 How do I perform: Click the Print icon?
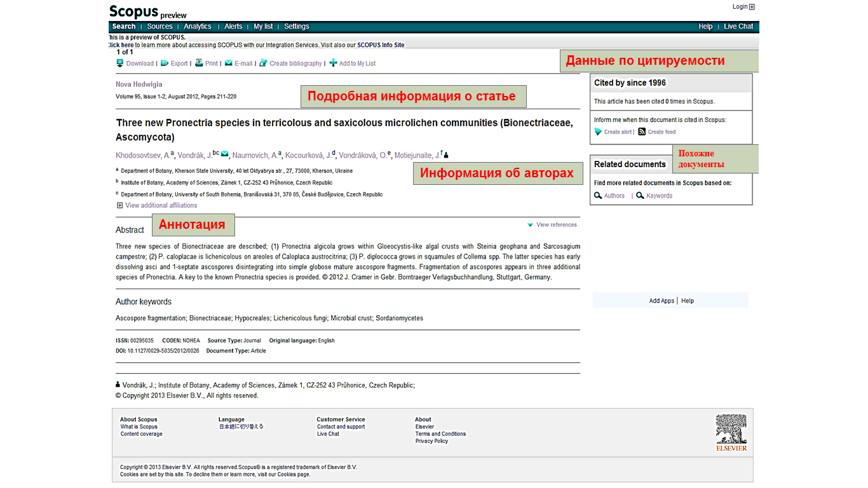[x=199, y=64]
